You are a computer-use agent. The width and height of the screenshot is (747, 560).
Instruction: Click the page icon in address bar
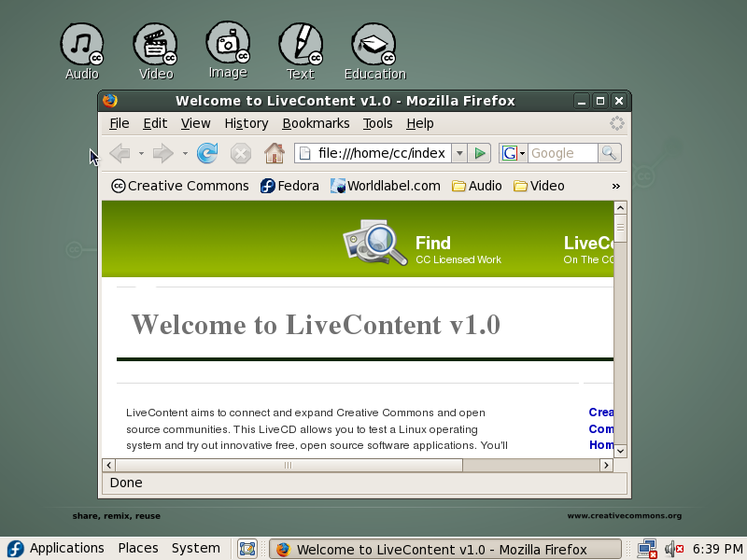click(x=305, y=153)
